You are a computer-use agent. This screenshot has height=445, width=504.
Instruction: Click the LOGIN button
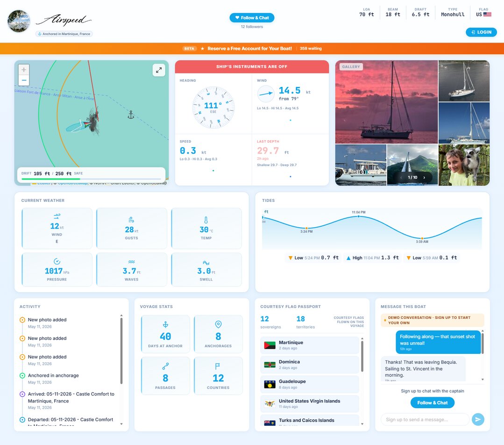click(x=481, y=32)
